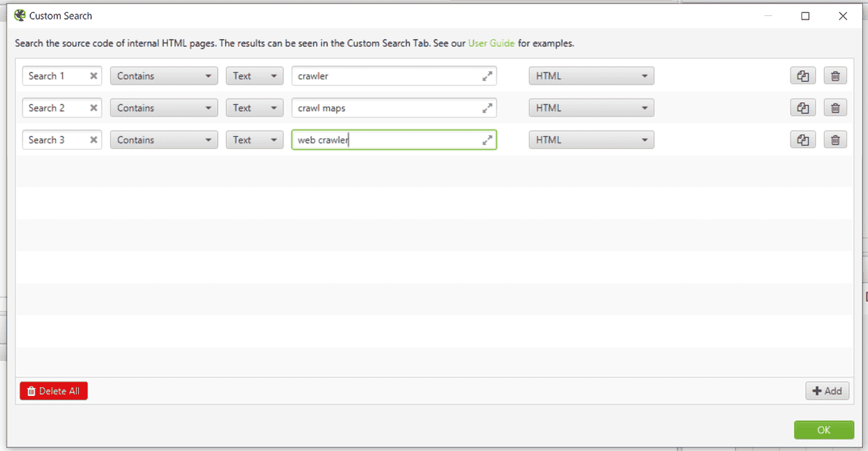Copy the Search 3 filter row

(803, 140)
